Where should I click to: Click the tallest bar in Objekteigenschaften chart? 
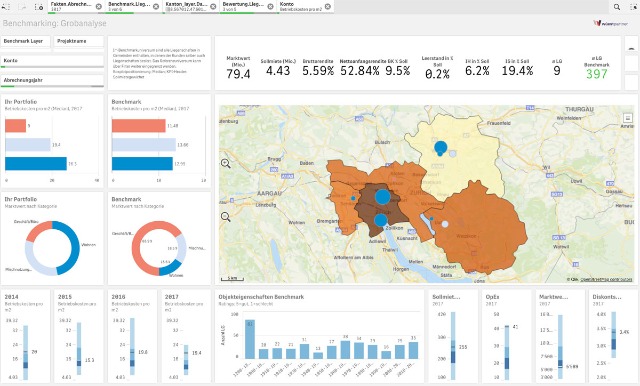pos(250,339)
